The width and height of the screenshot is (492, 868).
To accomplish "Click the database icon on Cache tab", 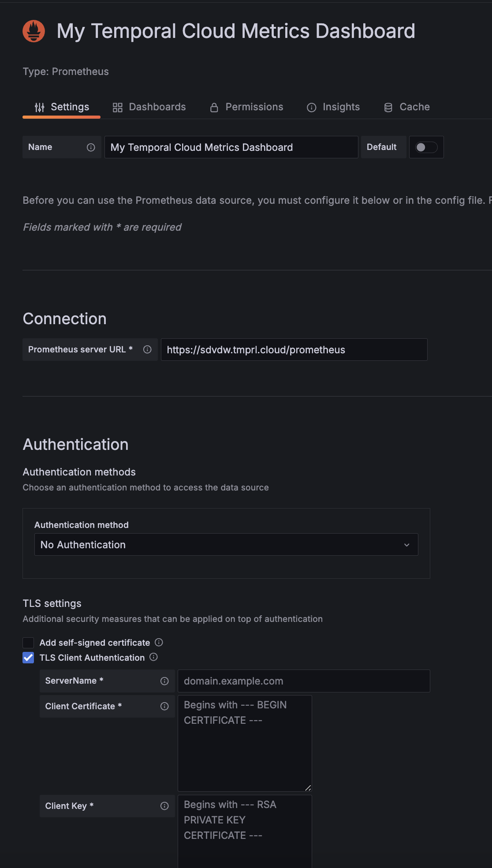I will [388, 107].
